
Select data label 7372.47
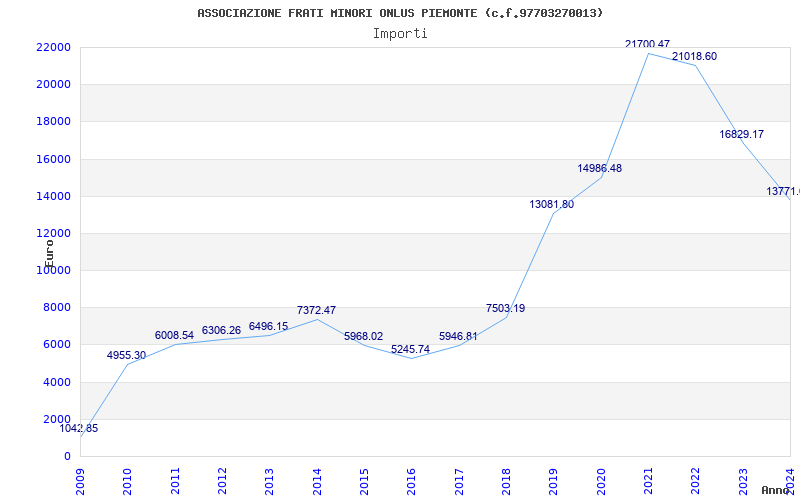coord(316,310)
